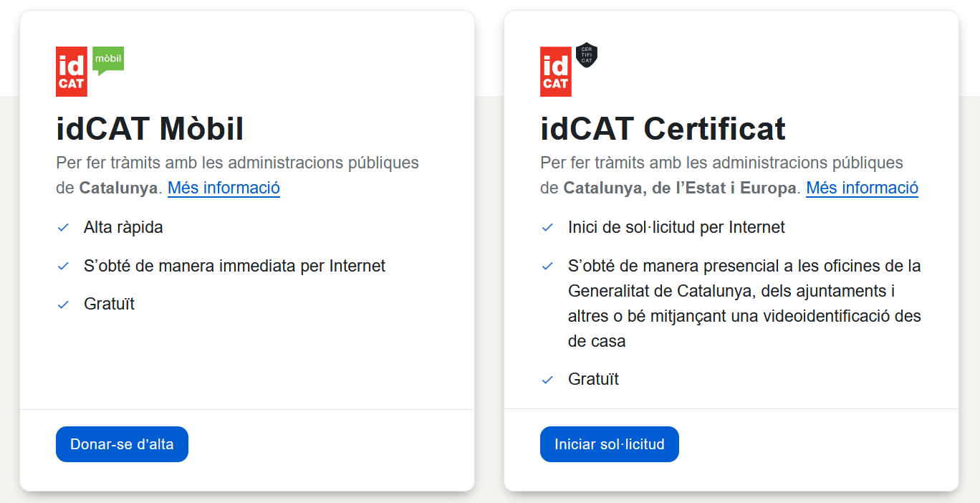
Task: Open 'Més informació' link for idCAT Mòbil
Action: tap(224, 188)
